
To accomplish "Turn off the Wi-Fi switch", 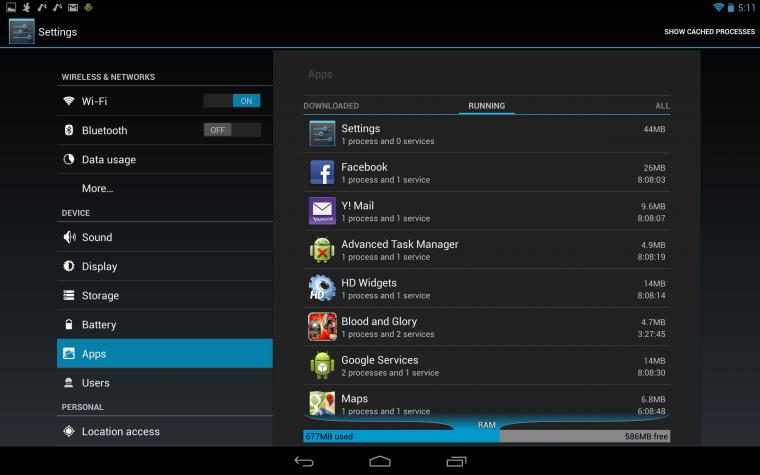I will tap(232, 101).
